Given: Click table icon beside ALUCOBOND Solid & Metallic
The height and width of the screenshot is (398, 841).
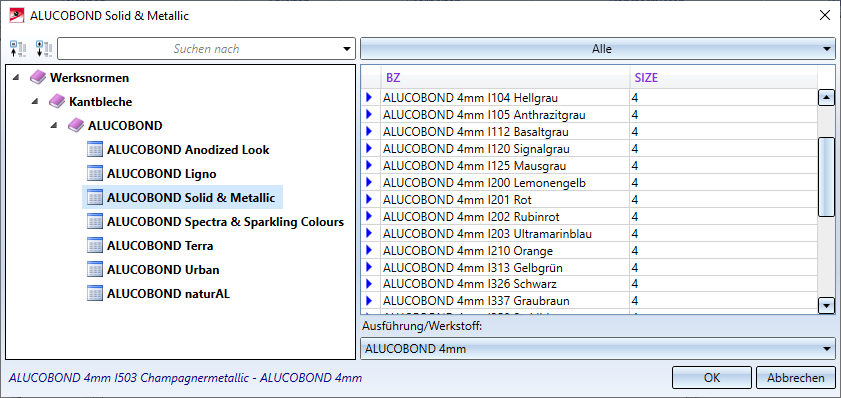Looking at the screenshot, I should point(95,198).
